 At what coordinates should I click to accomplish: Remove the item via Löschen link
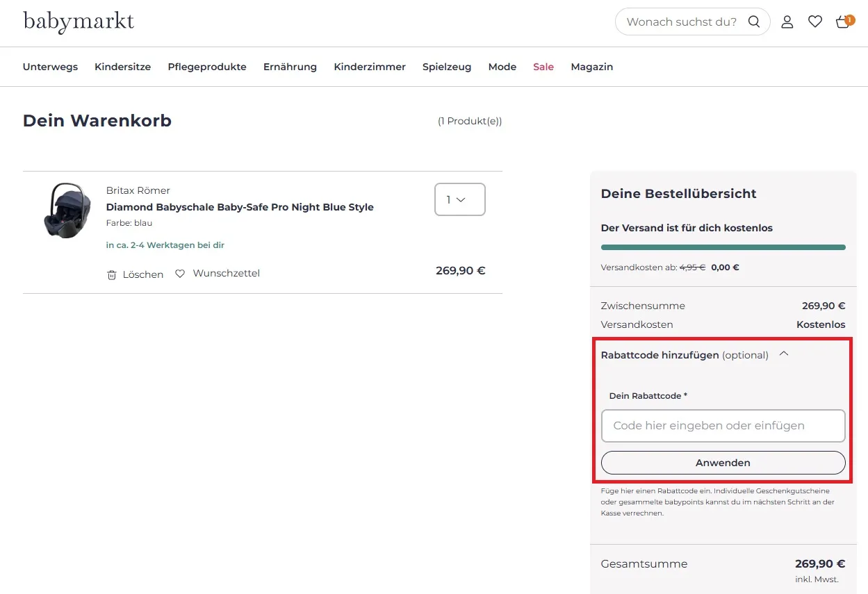click(142, 274)
